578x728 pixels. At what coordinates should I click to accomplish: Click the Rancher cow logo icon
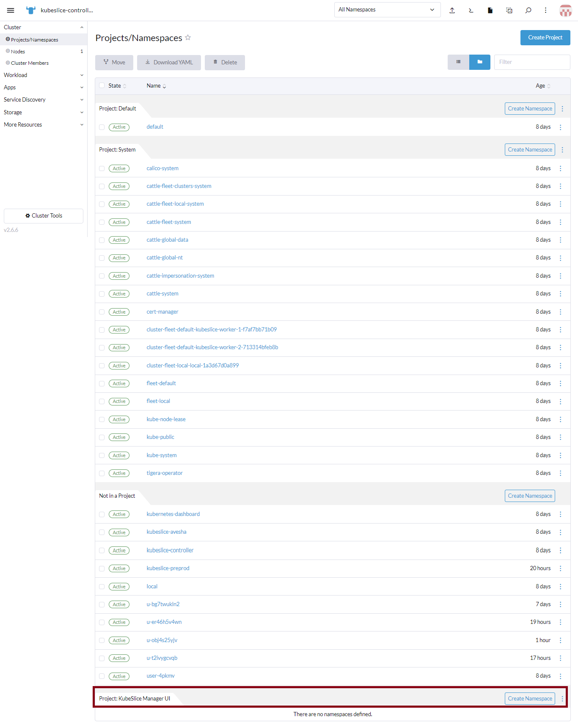31,10
